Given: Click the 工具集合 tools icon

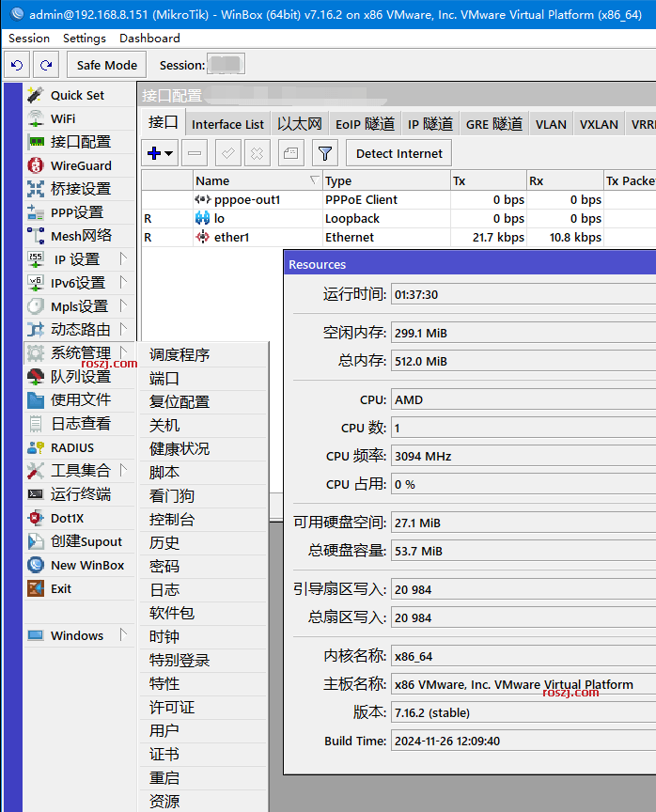Looking at the screenshot, I should click(x=35, y=471).
